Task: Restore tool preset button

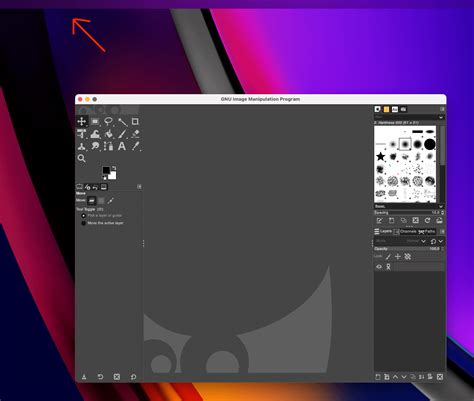Action: pos(100,377)
